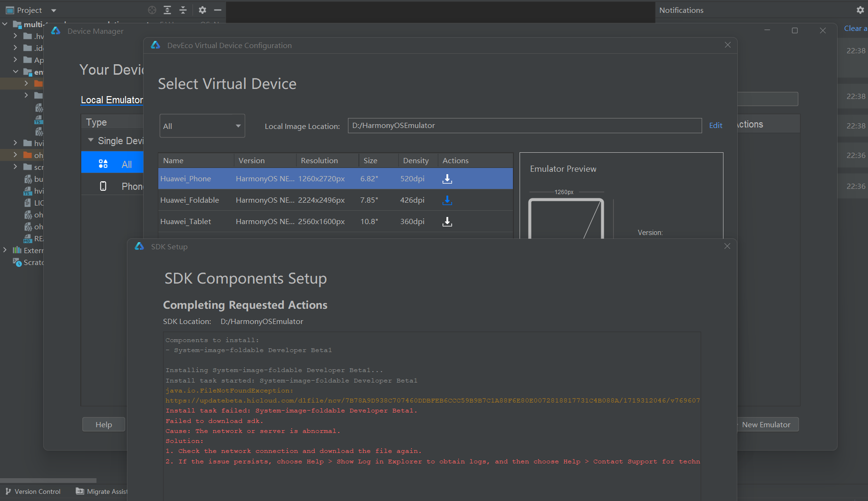Open the Version Control tool window
868x501 pixels.
tap(33, 491)
